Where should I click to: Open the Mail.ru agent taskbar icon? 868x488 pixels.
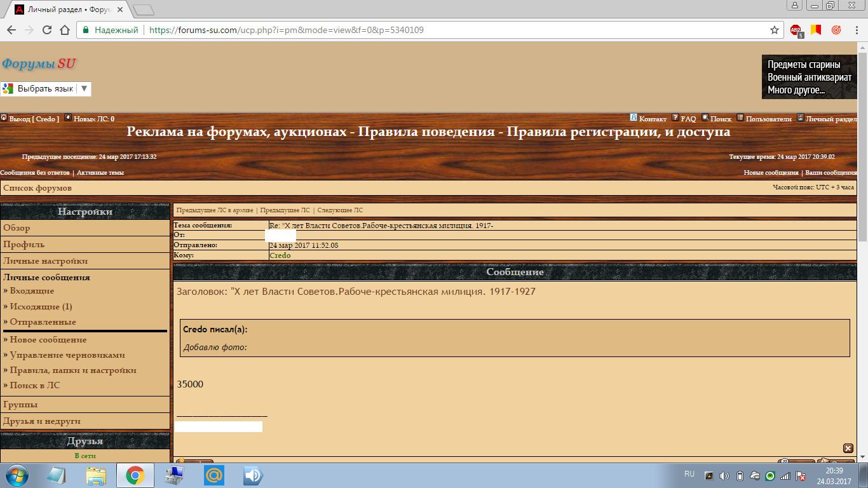point(214,475)
